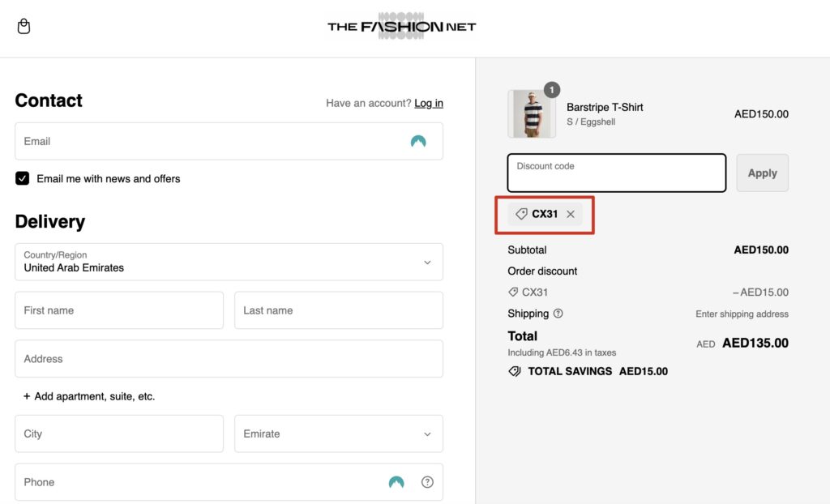830x504 pixels.
Task: Click the phone help question mark icon
Action: [x=427, y=482]
